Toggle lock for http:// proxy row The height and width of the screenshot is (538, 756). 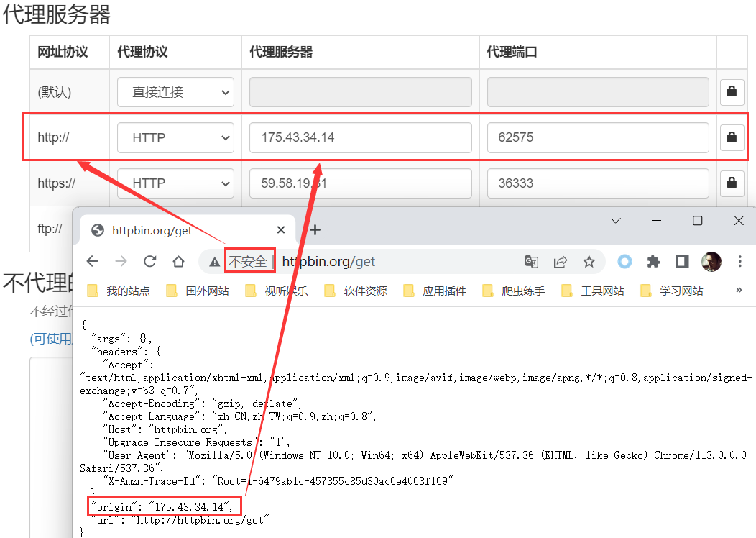click(x=732, y=137)
